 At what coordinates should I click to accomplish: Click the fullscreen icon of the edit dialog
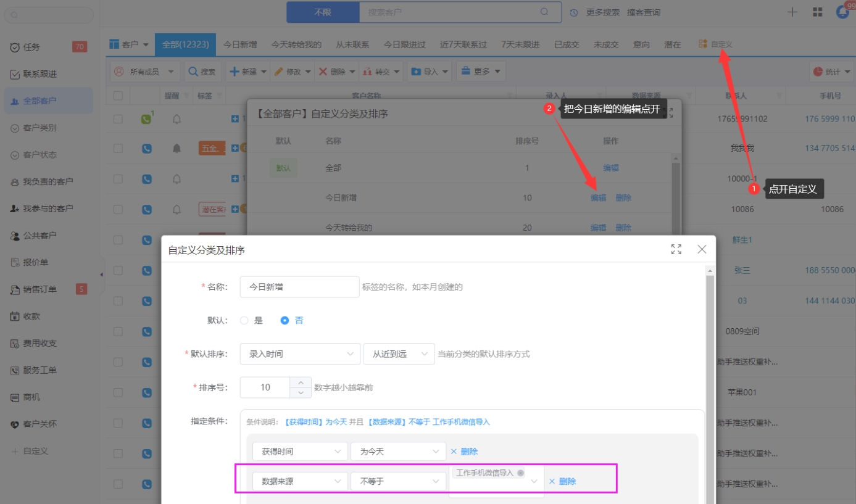(676, 249)
